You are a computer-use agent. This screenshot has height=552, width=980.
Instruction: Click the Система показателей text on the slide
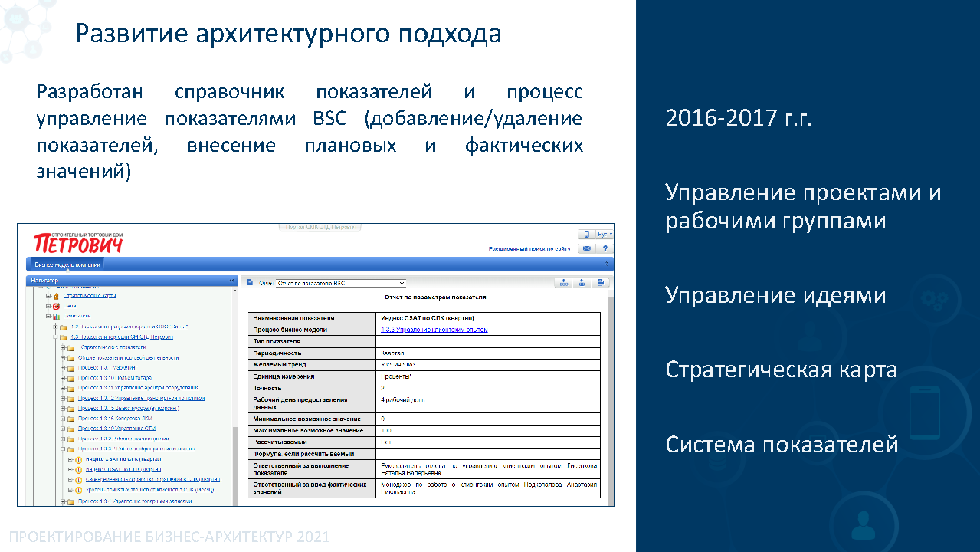pos(782,444)
